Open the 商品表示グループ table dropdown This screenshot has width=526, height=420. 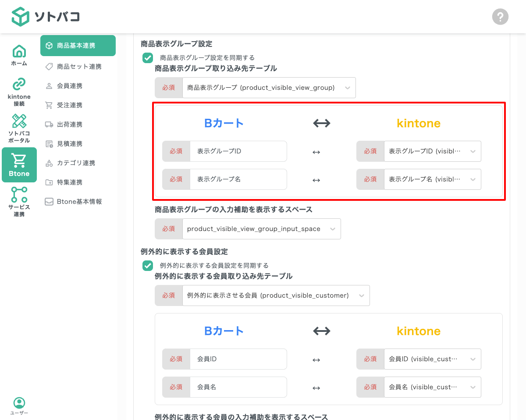pos(268,88)
